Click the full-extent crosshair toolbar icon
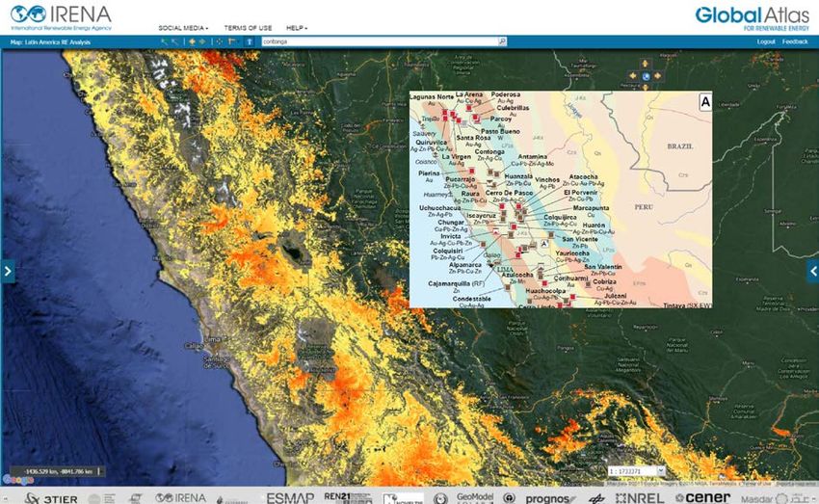The width and height of the screenshot is (819, 504). pos(220,41)
